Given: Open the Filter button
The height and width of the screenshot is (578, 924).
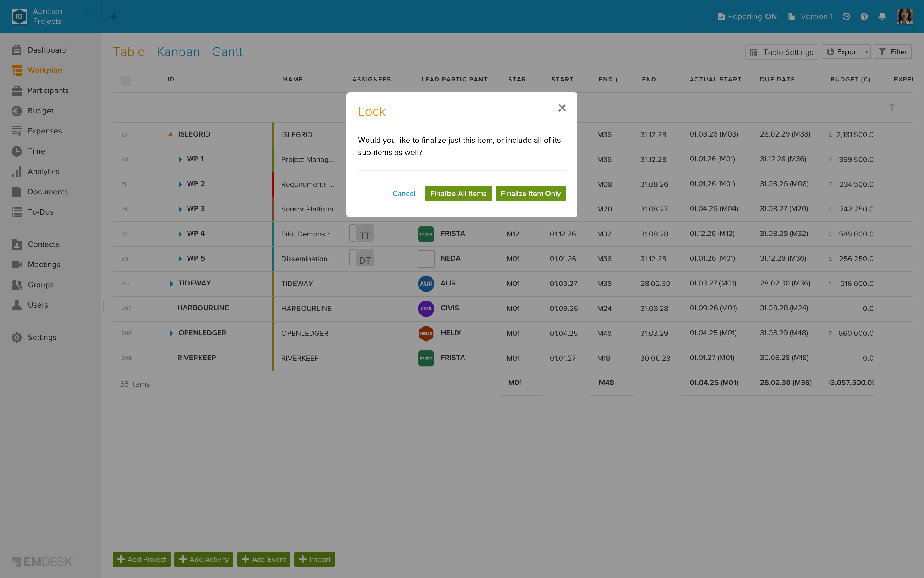Looking at the screenshot, I should point(893,52).
